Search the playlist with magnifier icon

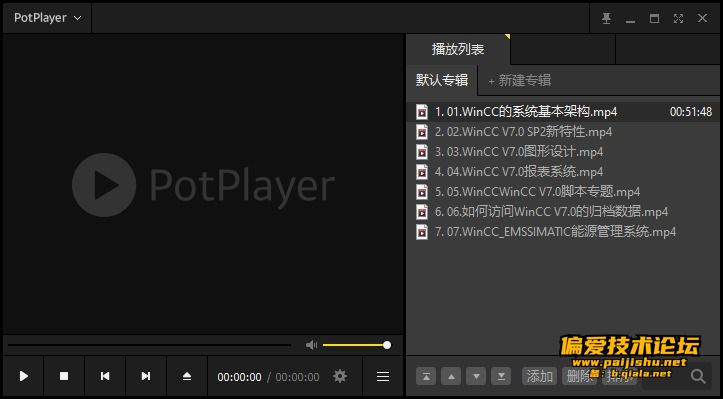click(698, 376)
